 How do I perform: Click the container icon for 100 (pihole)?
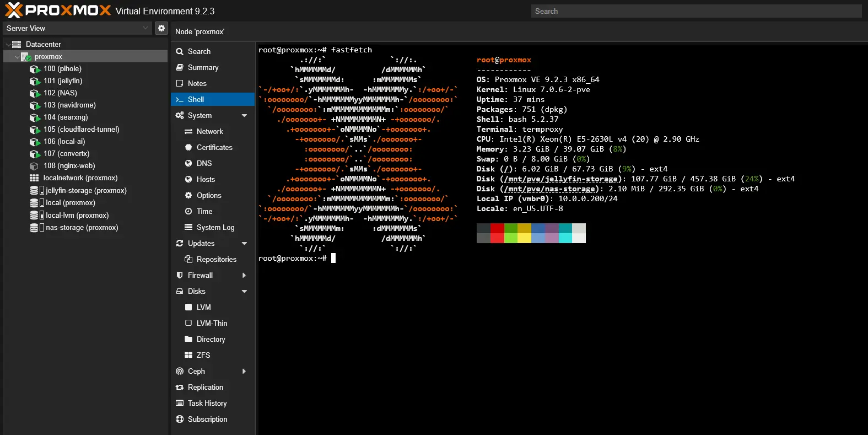click(35, 69)
